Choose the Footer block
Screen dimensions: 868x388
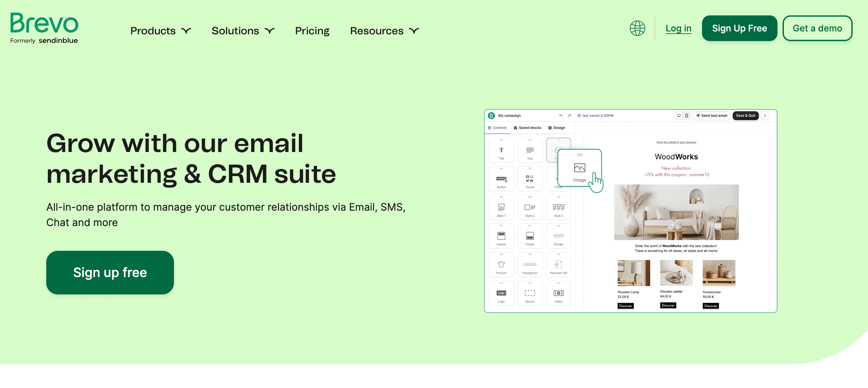point(530,236)
